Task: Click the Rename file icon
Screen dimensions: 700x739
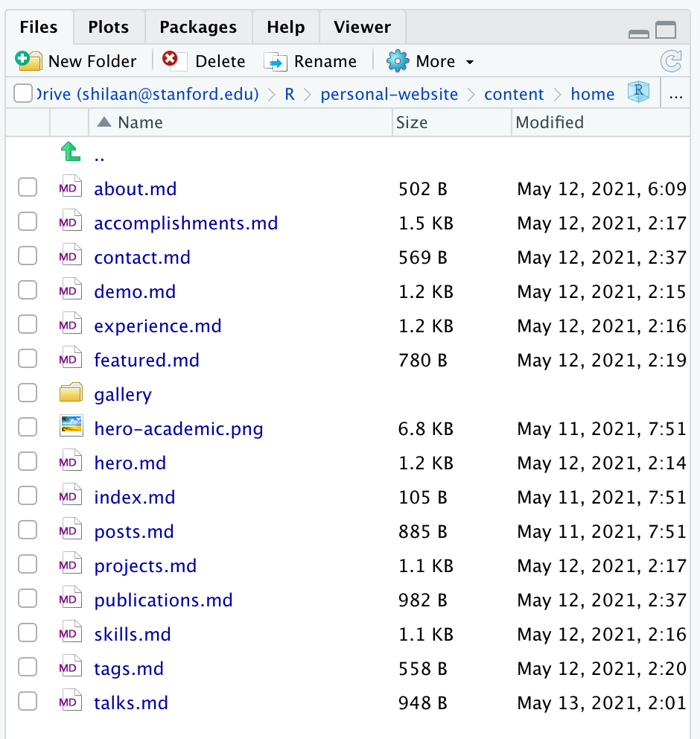Action: pos(275,61)
